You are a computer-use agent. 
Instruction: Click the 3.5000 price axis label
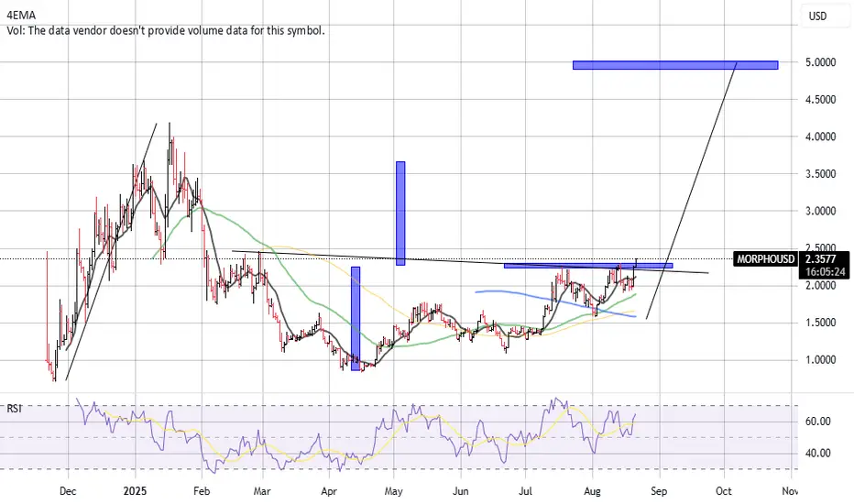(820, 174)
